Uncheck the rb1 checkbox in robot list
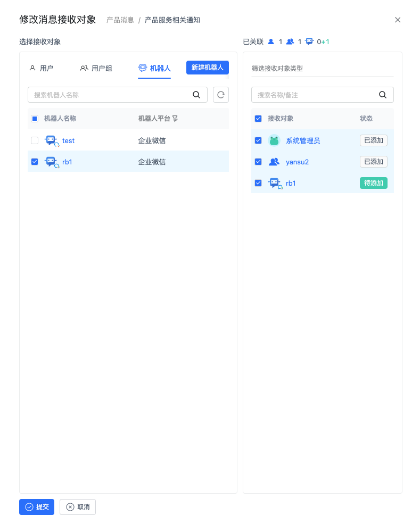This screenshot has height=524, width=420. pyautogui.click(x=35, y=162)
